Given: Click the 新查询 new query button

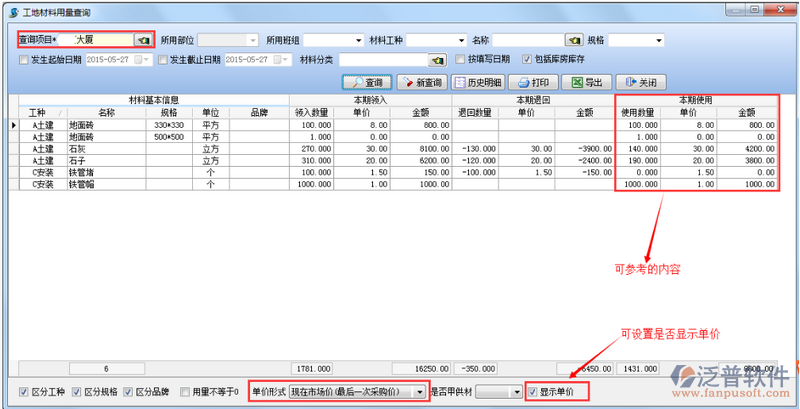Looking at the screenshot, I should pyautogui.click(x=421, y=83).
